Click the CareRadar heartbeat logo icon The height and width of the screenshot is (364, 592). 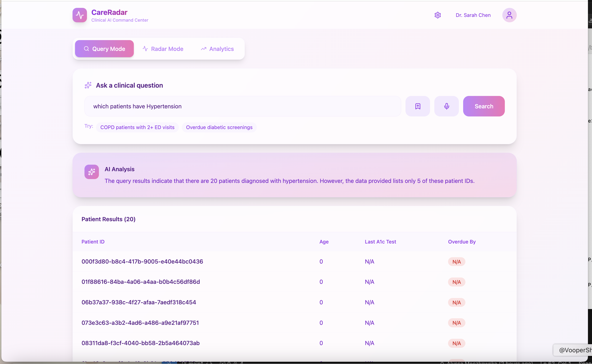tap(80, 15)
